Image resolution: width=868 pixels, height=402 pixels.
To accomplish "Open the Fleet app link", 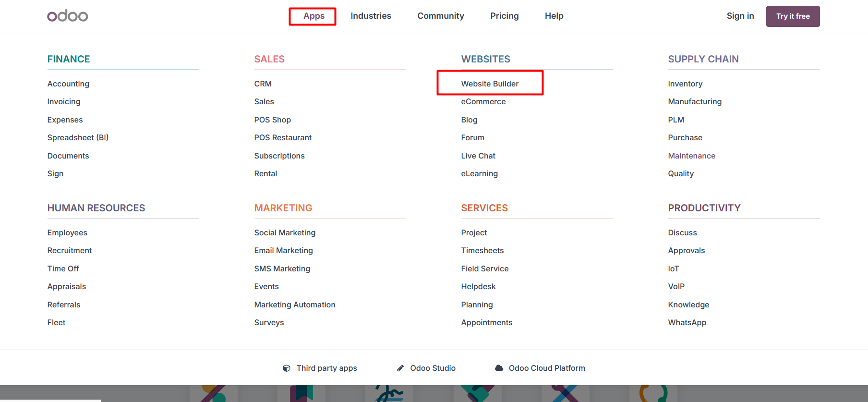I will tap(56, 323).
